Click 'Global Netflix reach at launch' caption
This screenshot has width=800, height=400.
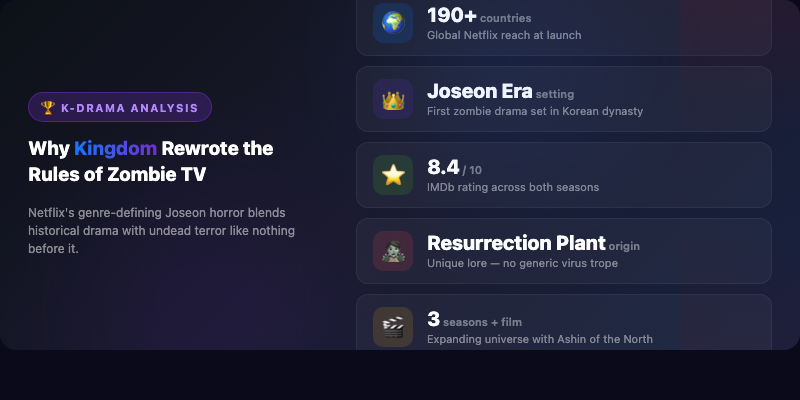pos(504,36)
